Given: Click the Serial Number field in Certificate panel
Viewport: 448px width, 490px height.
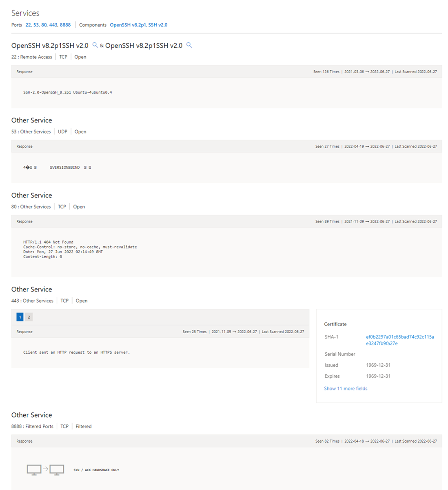Looking at the screenshot, I should pos(339,354).
